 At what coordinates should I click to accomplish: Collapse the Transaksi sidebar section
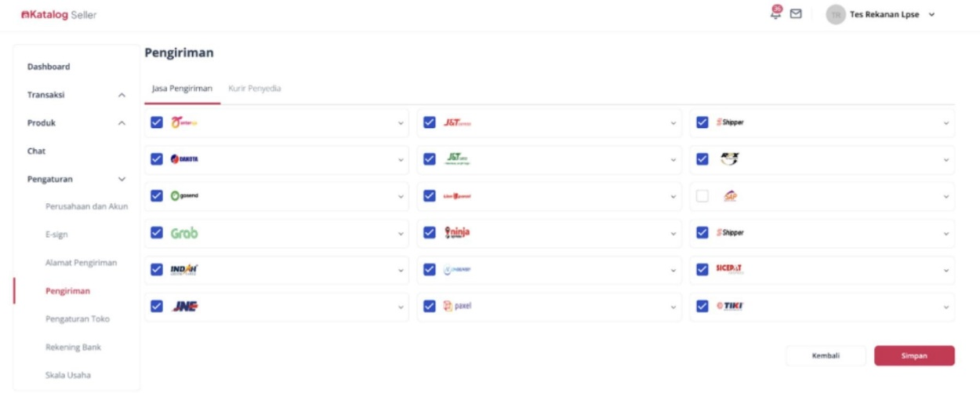(x=122, y=95)
